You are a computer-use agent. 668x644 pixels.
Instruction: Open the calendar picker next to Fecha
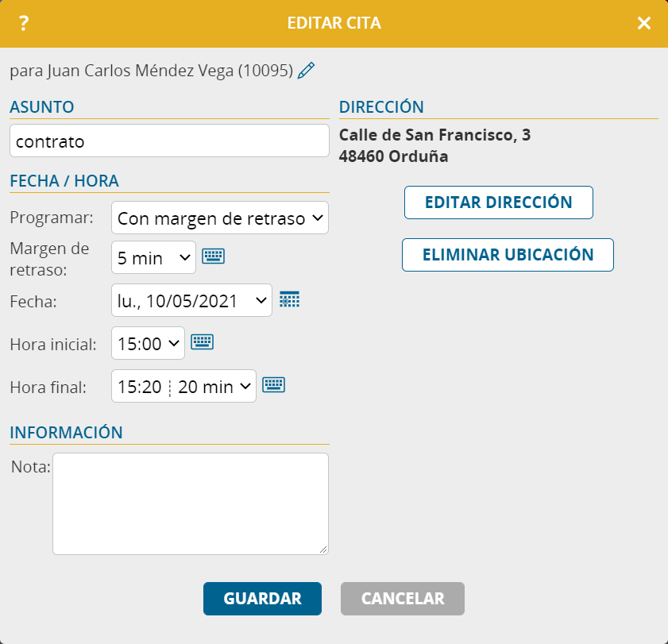[290, 299]
